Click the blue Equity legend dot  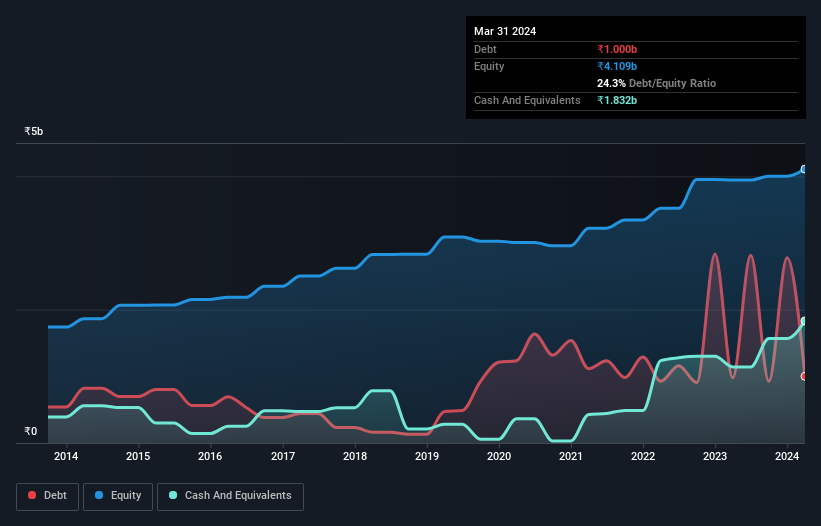(x=99, y=495)
